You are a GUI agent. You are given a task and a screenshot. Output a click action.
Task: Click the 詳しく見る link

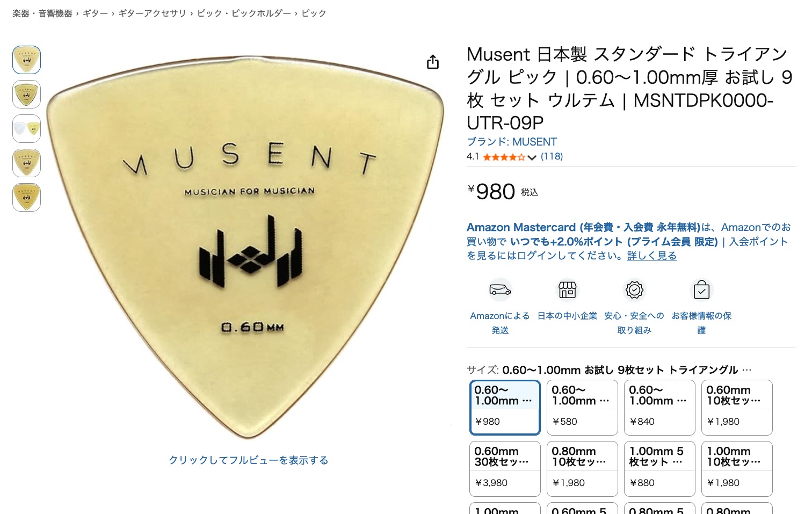point(651,256)
